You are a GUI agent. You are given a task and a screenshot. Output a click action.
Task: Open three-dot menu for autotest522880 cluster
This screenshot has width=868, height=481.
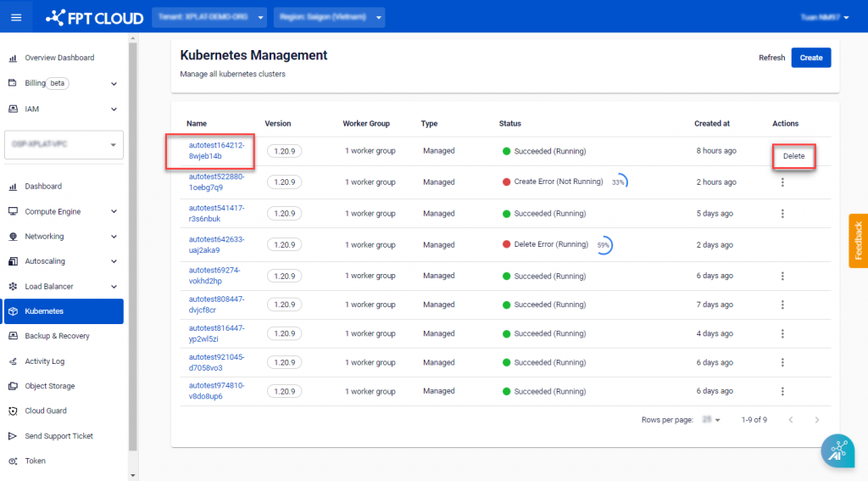click(782, 182)
